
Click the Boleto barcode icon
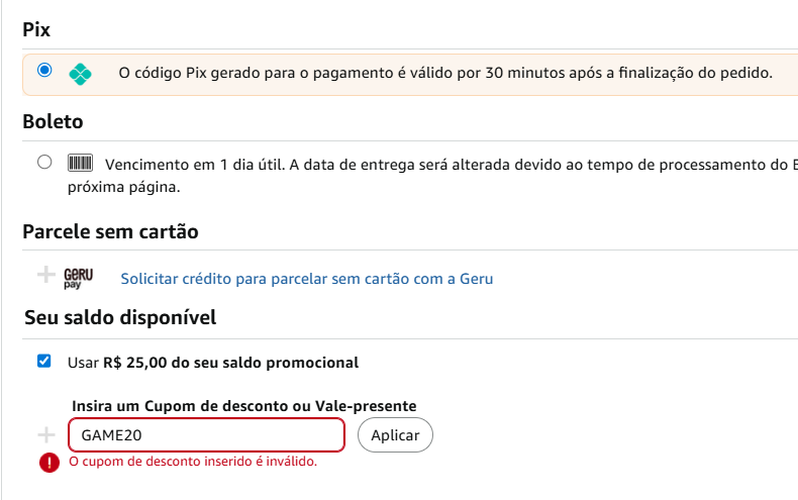pyautogui.click(x=80, y=163)
